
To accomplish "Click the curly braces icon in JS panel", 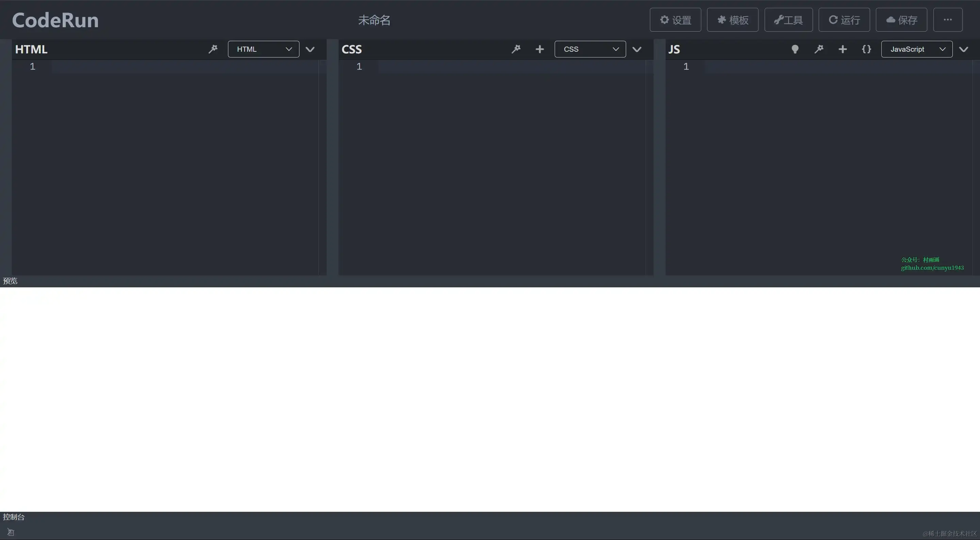I will tap(866, 49).
